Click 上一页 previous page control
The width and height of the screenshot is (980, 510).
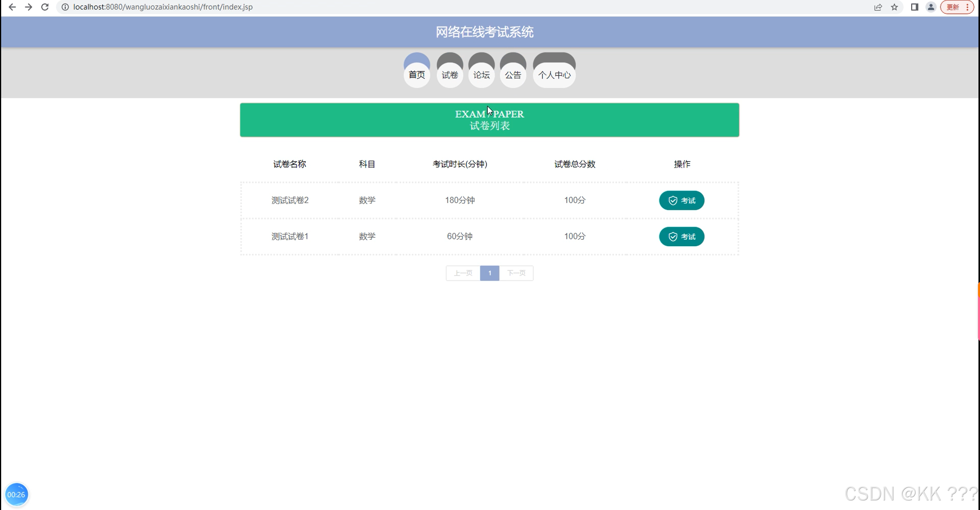(x=463, y=273)
